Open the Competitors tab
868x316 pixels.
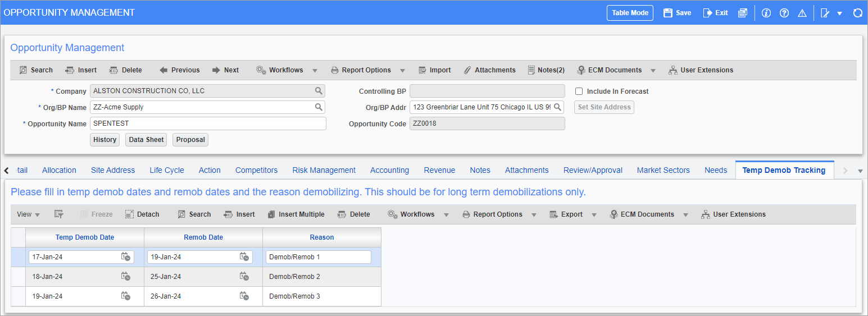256,170
